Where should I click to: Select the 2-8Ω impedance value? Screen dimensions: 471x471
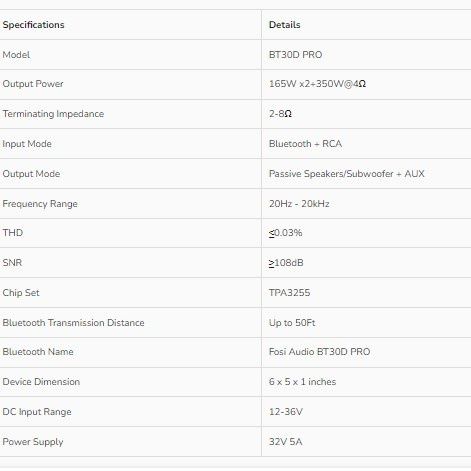(x=280, y=114)
